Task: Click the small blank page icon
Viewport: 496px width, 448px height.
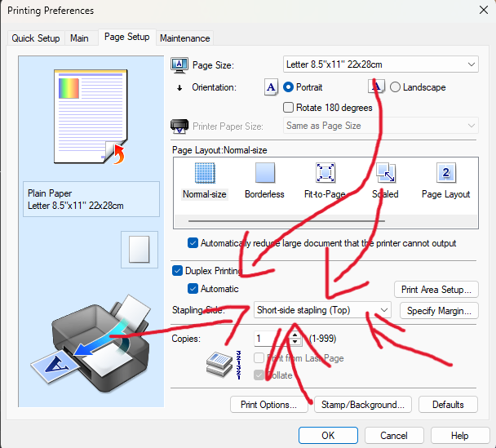Action: pos(136,247)
